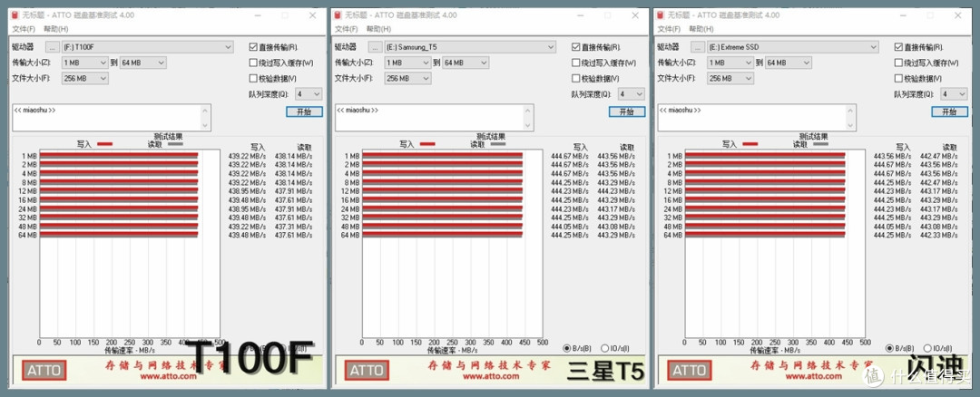Open file size 256 MB dropdown in Samsung_T5 window
The height and width of the screenshot is (397, 980).
[407, 79]
